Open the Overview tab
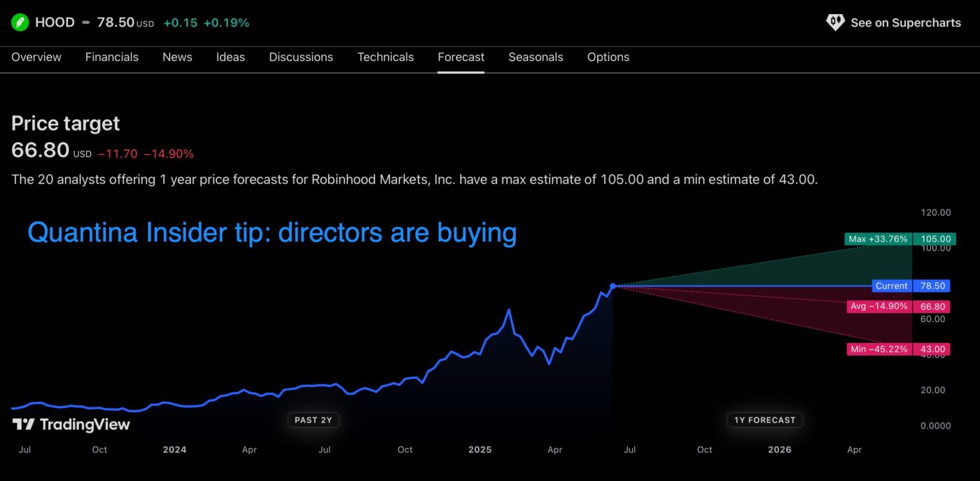The width and height of the screenshot is (980, 481). (36, 57)
